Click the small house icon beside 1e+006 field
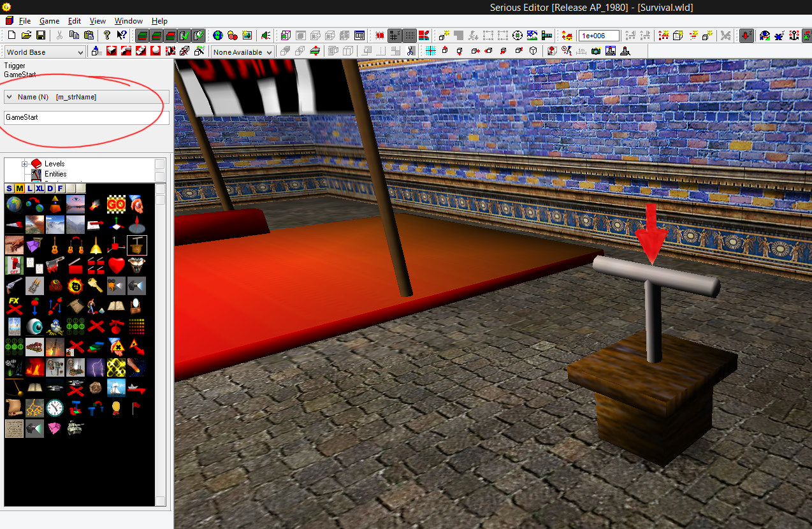 [567, 36]
